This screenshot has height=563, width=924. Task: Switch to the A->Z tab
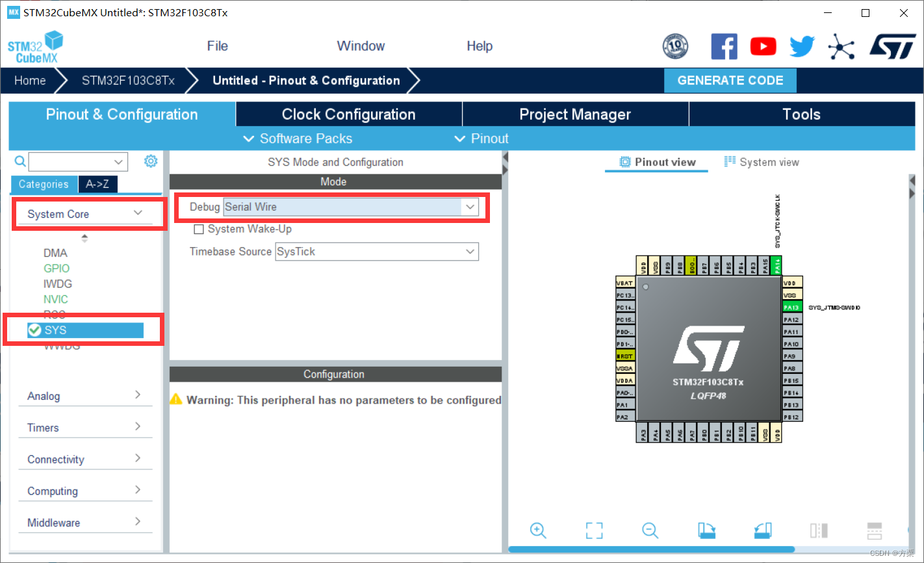point(97,184)
